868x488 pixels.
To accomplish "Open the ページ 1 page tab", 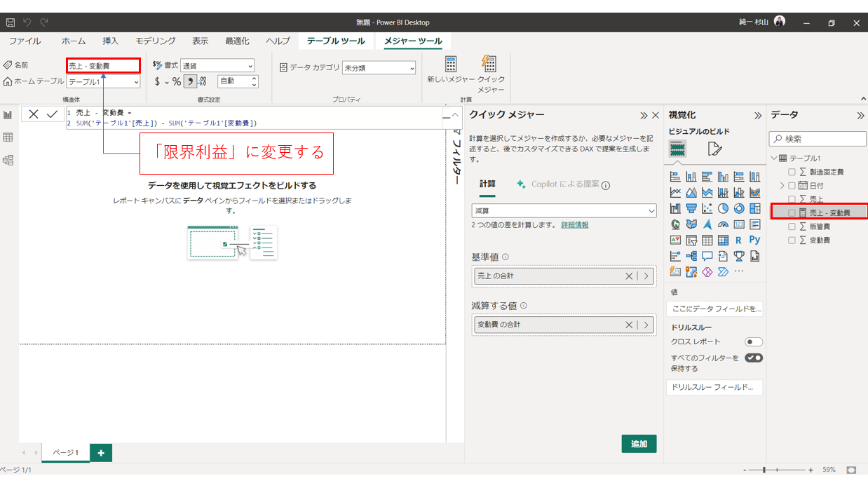I will [x=66, y=453].
